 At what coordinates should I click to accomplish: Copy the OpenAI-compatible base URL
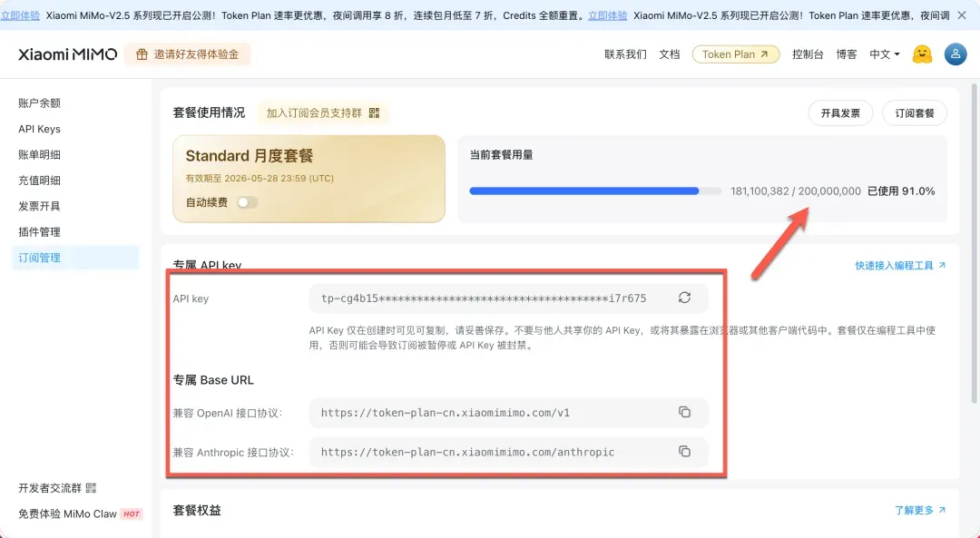[x=684, y=412]
